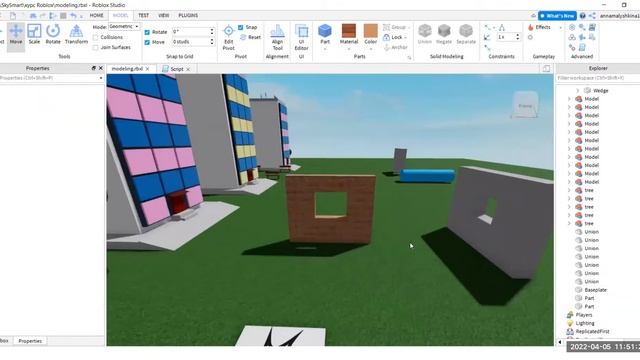Click the Undo icon in quick access bar
This screenshot has height=360, width=640.
coord(73,16)
